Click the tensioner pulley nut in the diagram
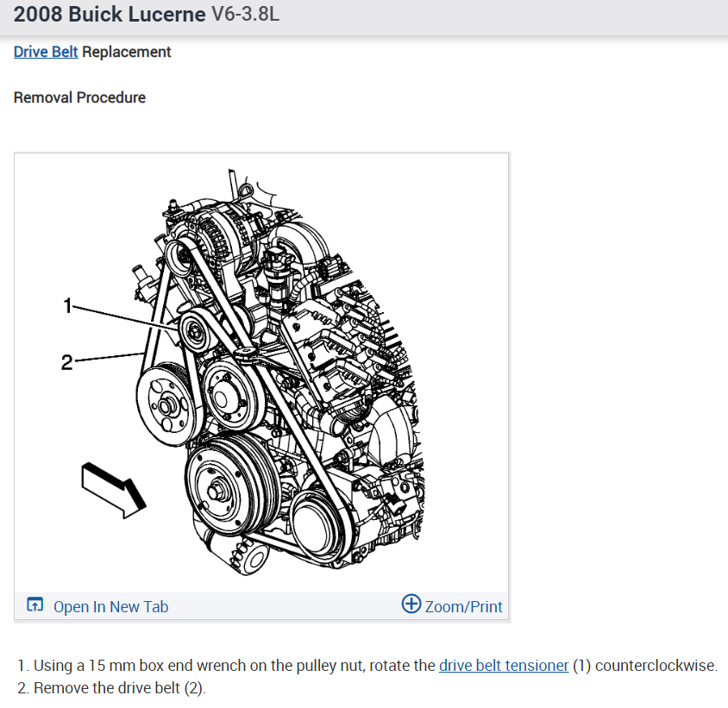 tap(195, 331)
